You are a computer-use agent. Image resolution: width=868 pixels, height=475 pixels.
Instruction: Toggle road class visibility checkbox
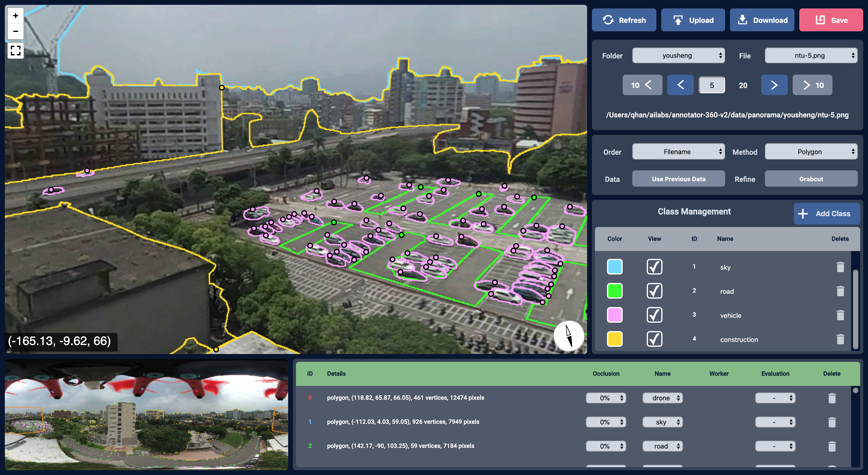click(x=654, y=291)
